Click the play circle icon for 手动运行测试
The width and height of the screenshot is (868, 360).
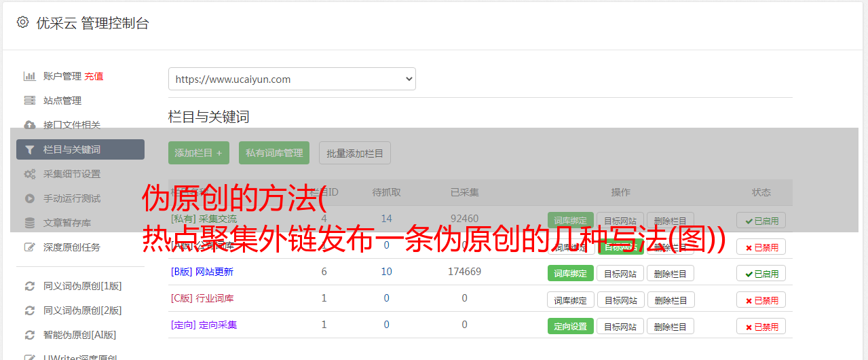[30, 198]
